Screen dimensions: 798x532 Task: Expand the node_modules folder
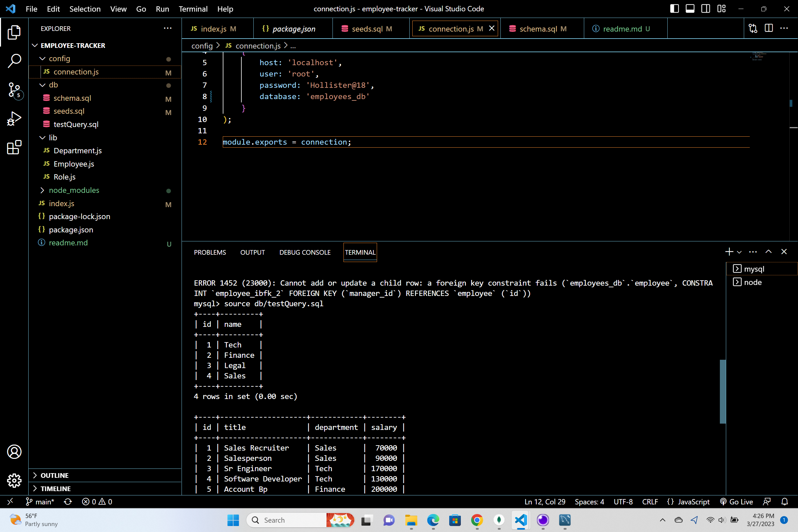(42, 190)
